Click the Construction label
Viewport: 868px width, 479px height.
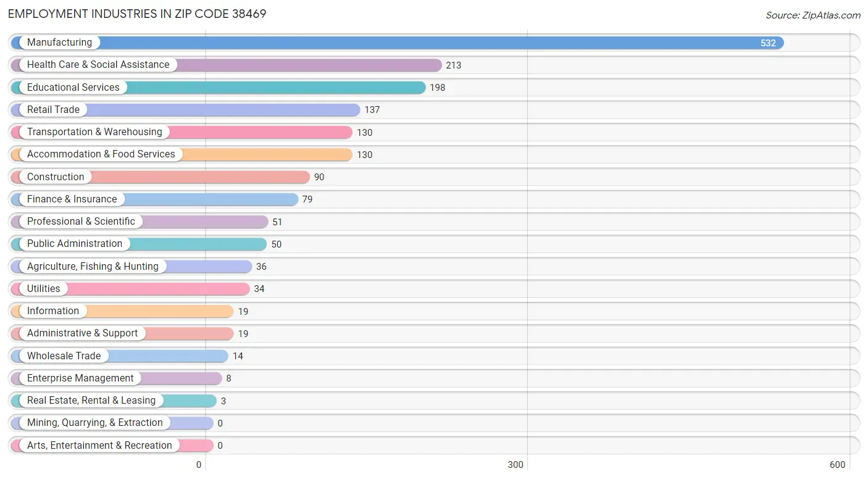coord(56,177)
